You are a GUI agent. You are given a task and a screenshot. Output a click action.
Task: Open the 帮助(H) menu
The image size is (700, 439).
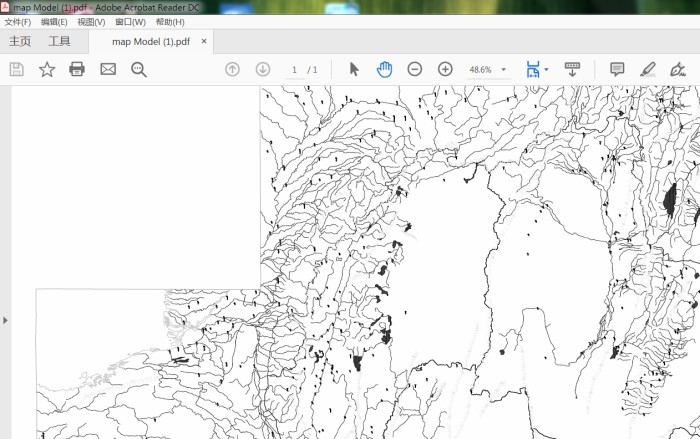[170, 22]
